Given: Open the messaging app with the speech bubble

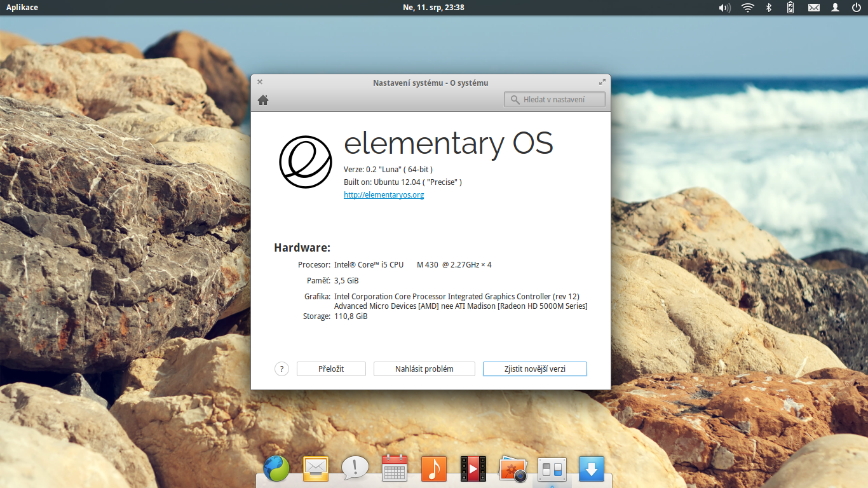Looking at the screenshot, I should (x=355, y=468).
